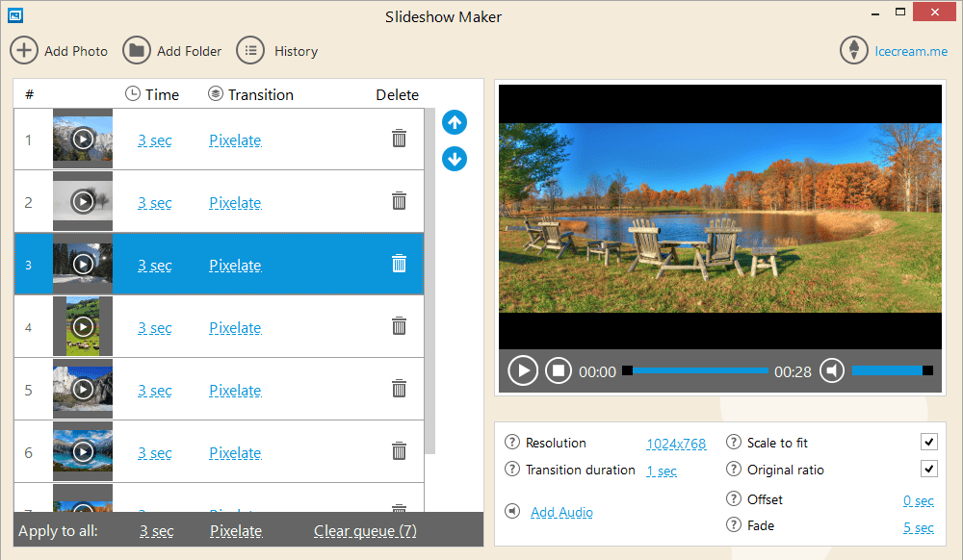
Task: Open the Resolution 1024x768 dropdown
Action: coord(676,444)
